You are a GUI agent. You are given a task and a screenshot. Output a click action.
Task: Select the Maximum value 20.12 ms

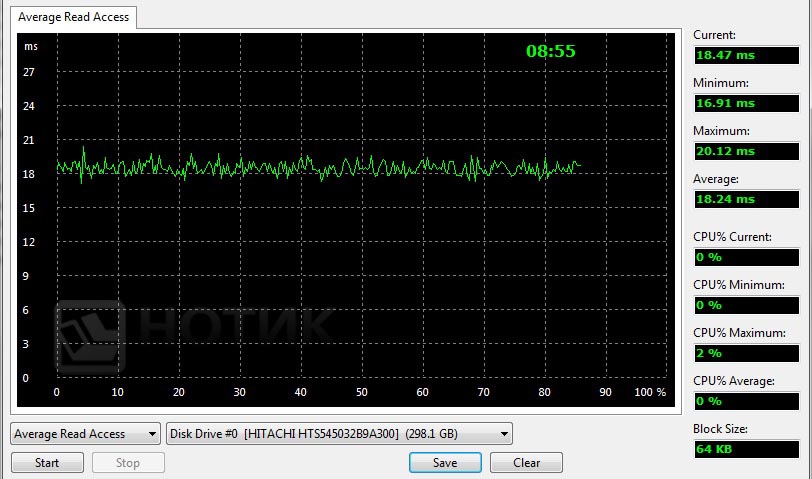coord(747,151)
